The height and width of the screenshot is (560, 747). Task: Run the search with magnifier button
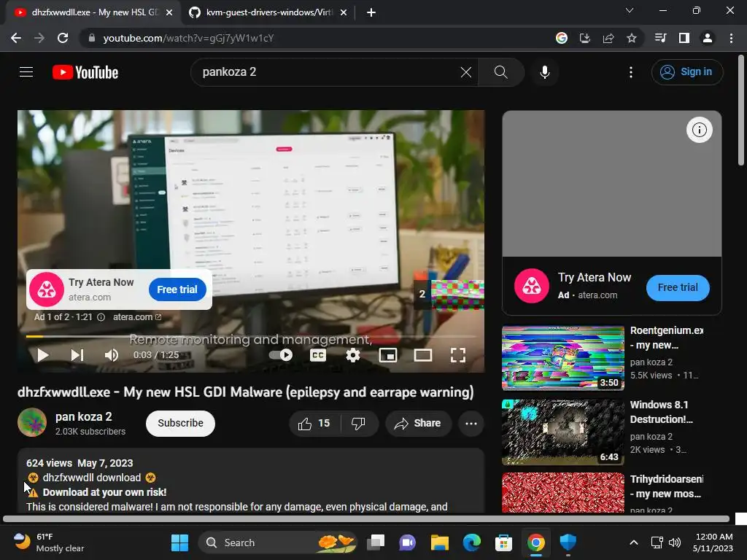click(x=500, y=72)
